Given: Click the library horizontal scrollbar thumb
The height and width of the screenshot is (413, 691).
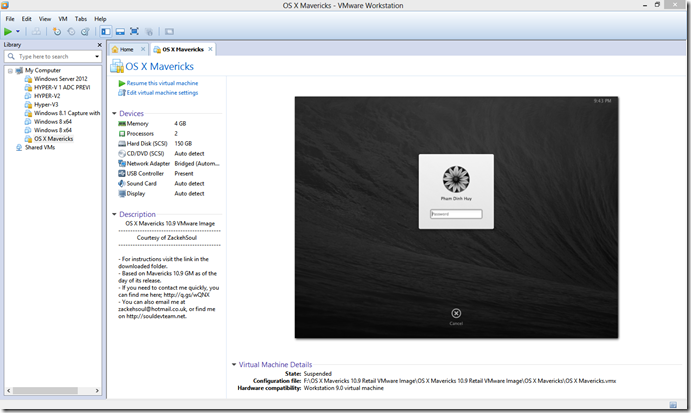Looking at the screenshot, I should pyautogui.click(x=45, y=391).
